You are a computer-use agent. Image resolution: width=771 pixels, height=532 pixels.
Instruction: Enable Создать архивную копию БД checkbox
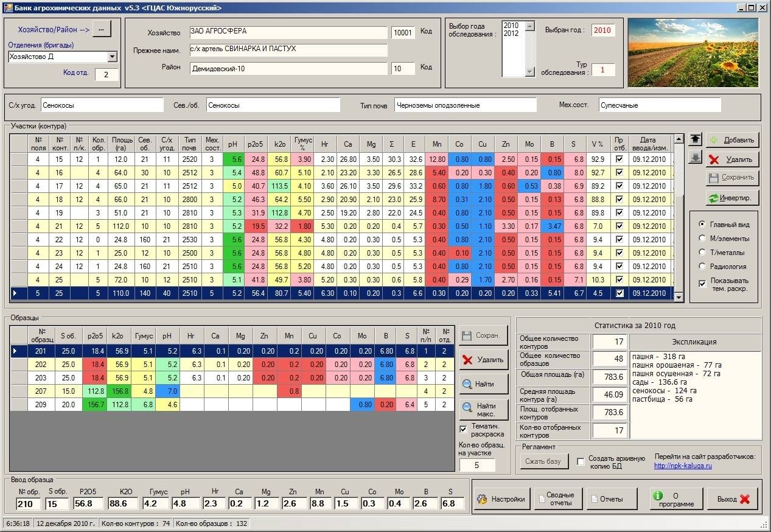pos(581,461)
